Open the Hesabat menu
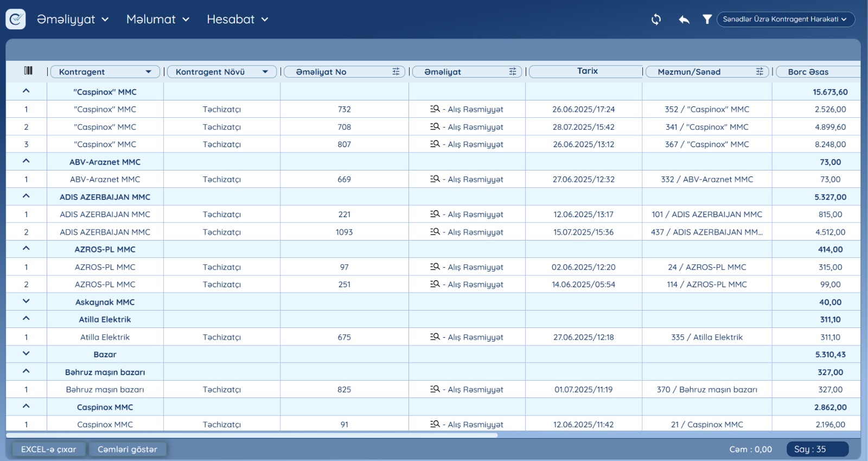Image resolution: width=868 pixels, height=461 pixels. pos(237,20)
